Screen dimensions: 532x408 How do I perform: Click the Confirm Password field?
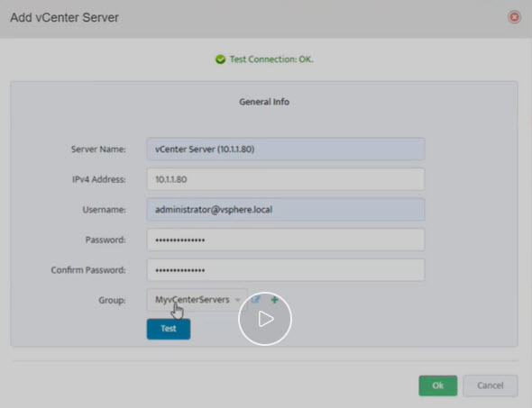pyautogui.click(x=286, y=270)
